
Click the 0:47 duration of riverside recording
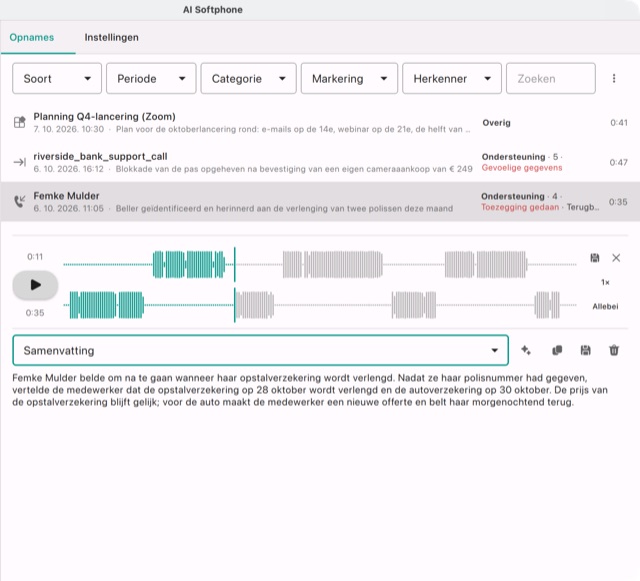click(619, 163)
